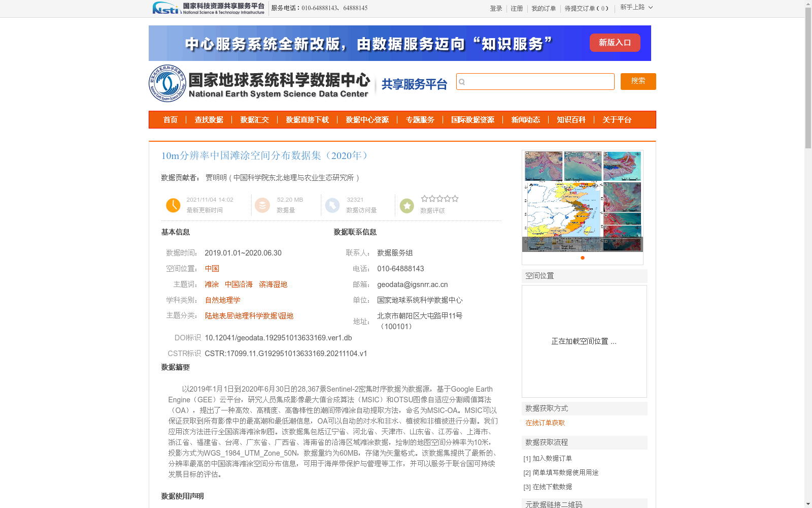This screenshot has width=812, height=508.
Task: Click the dataset preview map thumbnail
Action: point(583,201)
